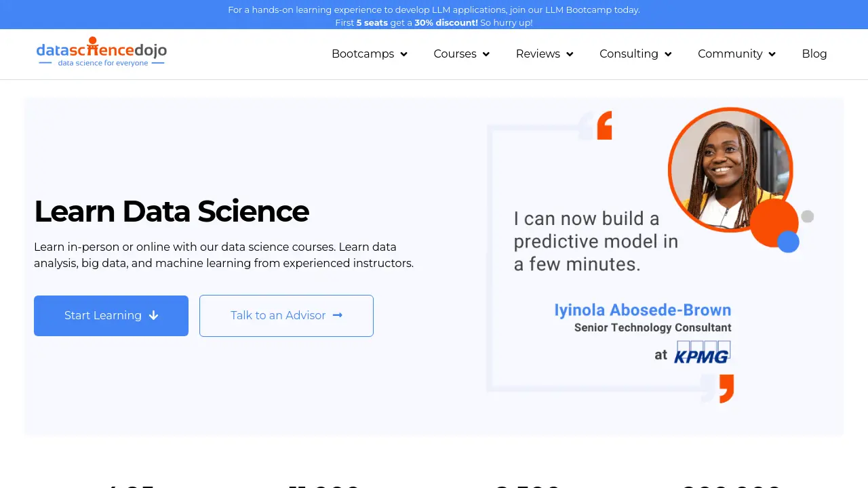The height and width of the screenshot is (488, 868).
Task: Expand the Bootcamps dropdown chevron
Action: point(404,54)
